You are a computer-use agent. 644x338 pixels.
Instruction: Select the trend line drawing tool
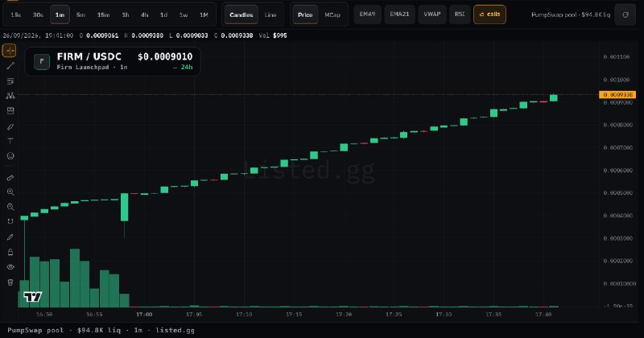(10, 66)
